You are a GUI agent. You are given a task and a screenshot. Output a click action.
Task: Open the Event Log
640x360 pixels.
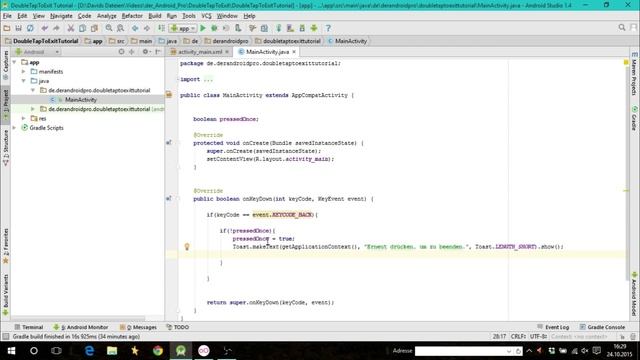[553, 327]
